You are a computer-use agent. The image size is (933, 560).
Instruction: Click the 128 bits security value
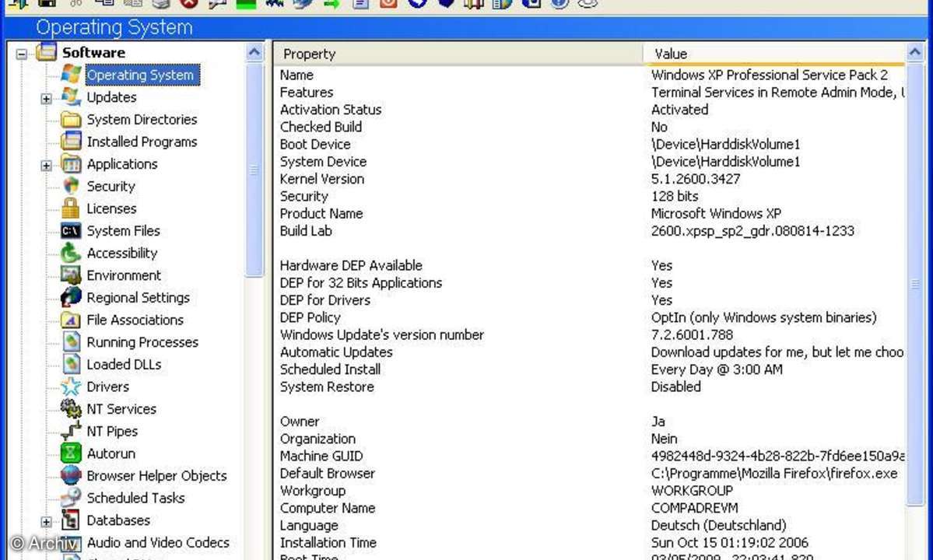tap(675, 196)
